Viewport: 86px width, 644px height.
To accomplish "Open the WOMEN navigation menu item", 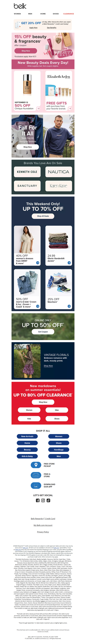I will point(17,14).
